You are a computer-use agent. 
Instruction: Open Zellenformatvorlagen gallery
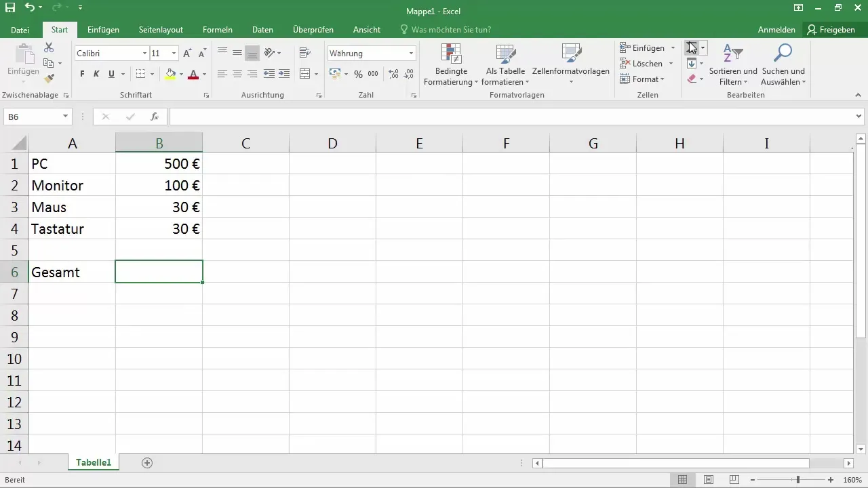point(571,64)
